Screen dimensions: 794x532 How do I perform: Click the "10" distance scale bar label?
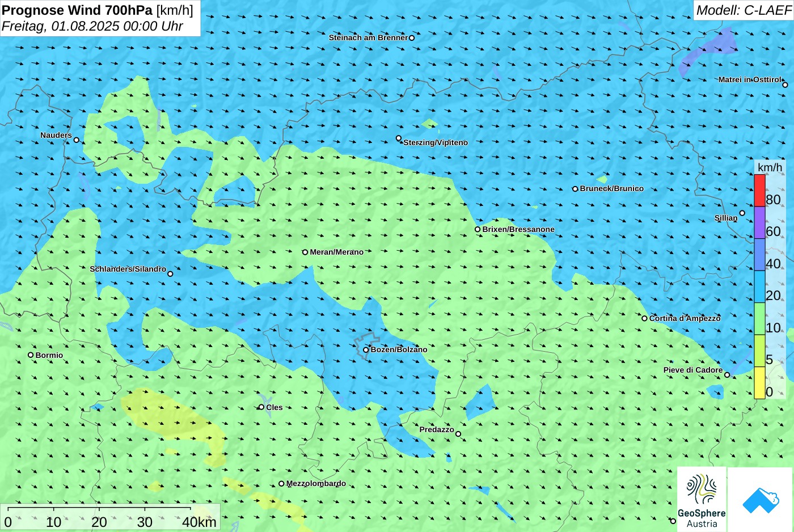[x=54, y=522]
